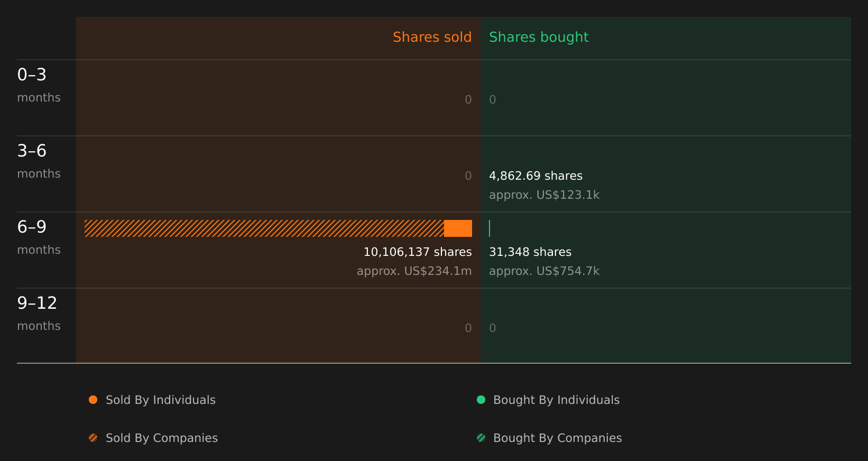The width and height of the screenshot is (868, 461).
Task: Click the approx. US$754.7k value
Action: coord(544,271)
